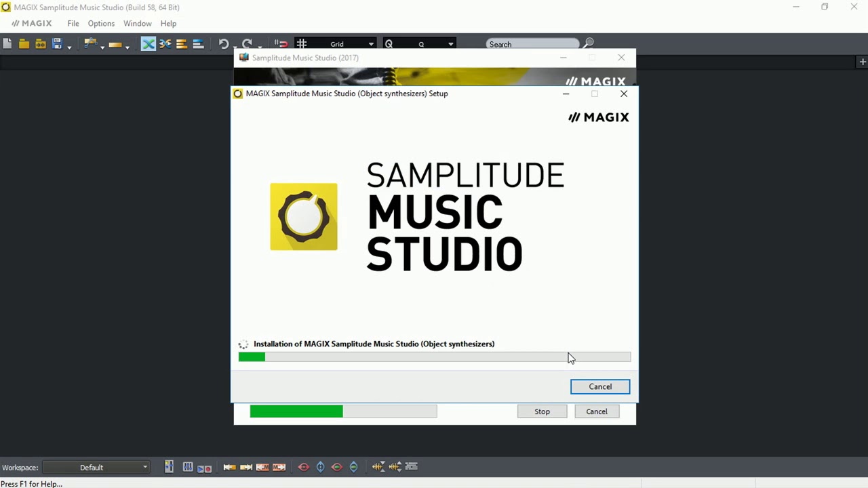Click the orange right M marker icon

pos(279,466)
